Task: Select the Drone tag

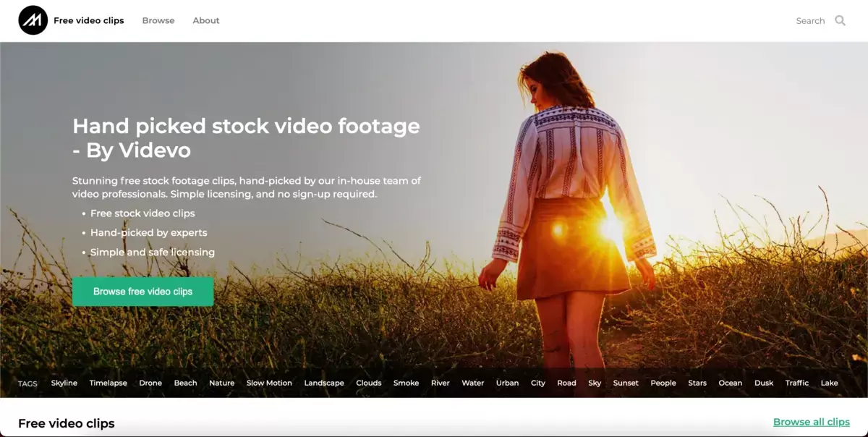Action: (x=150, y=383)
